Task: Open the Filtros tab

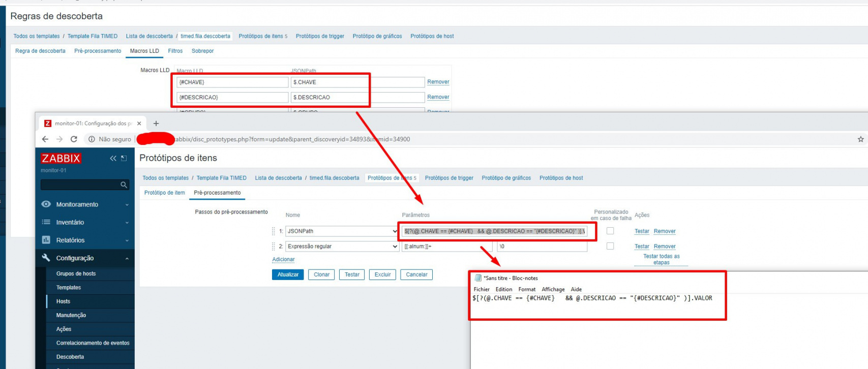Action: point(175,51)
